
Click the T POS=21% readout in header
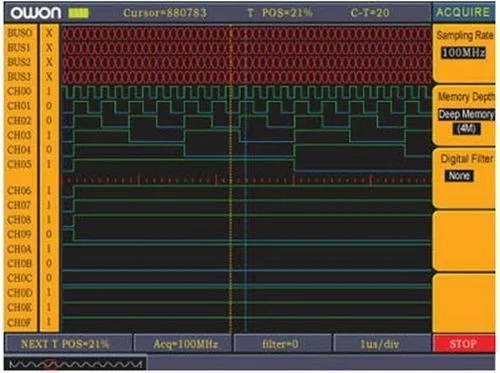click(279, 13)
